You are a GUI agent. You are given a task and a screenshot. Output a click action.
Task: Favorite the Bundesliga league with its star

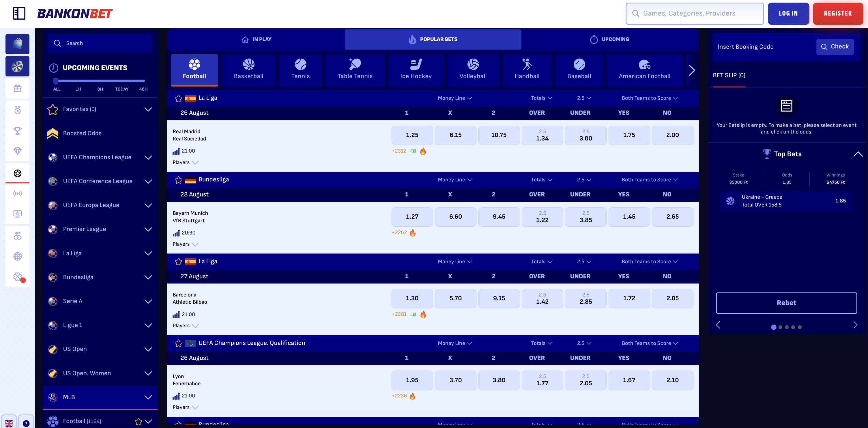[179, 180]
